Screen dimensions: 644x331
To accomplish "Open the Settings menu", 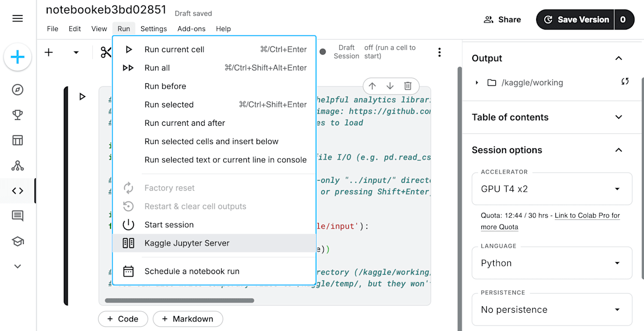I will pos(153,29).
